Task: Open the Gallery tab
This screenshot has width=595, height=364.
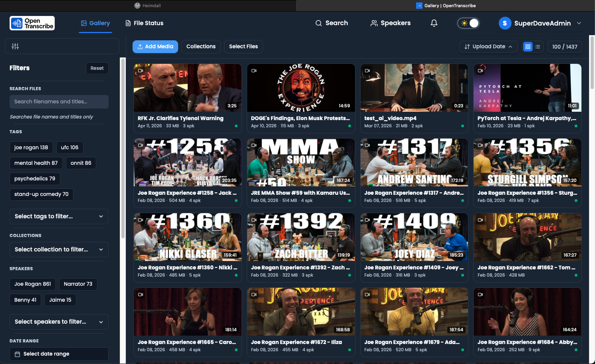Action: click(95, 23)
